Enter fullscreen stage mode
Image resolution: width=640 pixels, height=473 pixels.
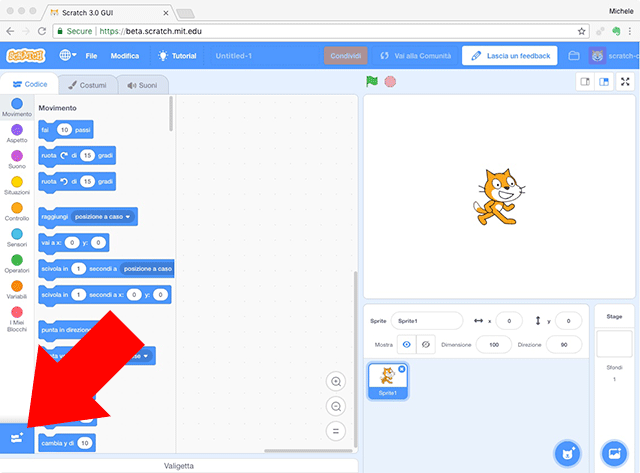click(625, 82)
